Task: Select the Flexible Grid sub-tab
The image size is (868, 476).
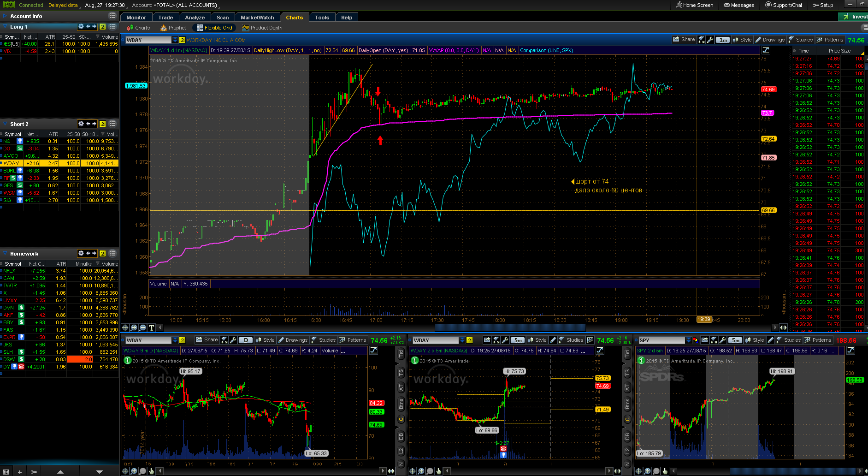Action: 214,28
